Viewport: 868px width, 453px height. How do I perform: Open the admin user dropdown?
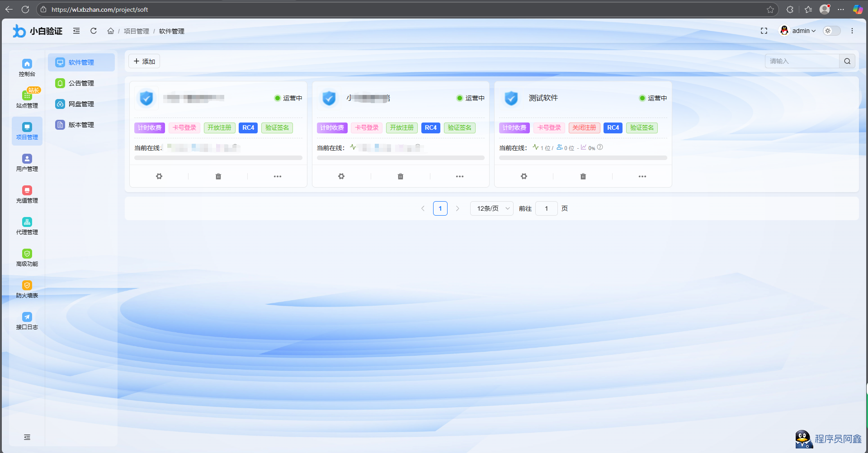799,31
